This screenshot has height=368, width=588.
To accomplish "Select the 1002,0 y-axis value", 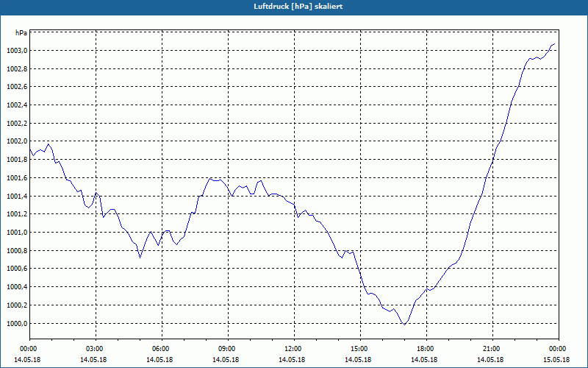I will (17, 141).
